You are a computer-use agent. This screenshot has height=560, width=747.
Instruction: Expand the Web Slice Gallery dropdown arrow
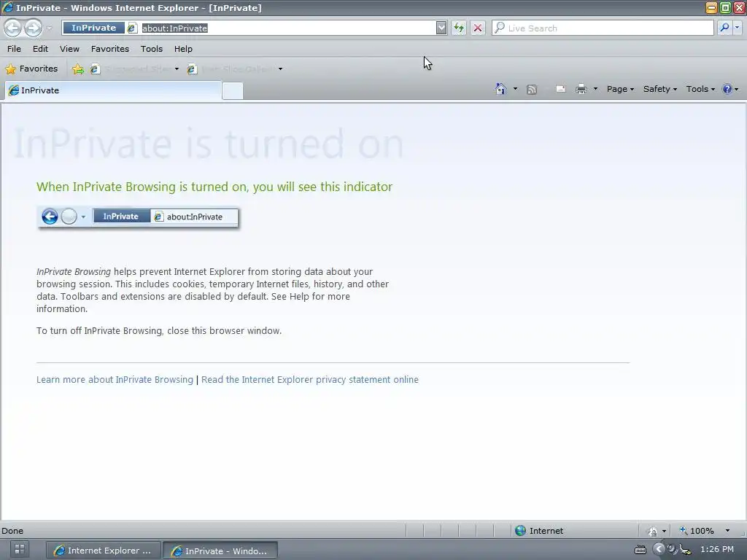280,69
